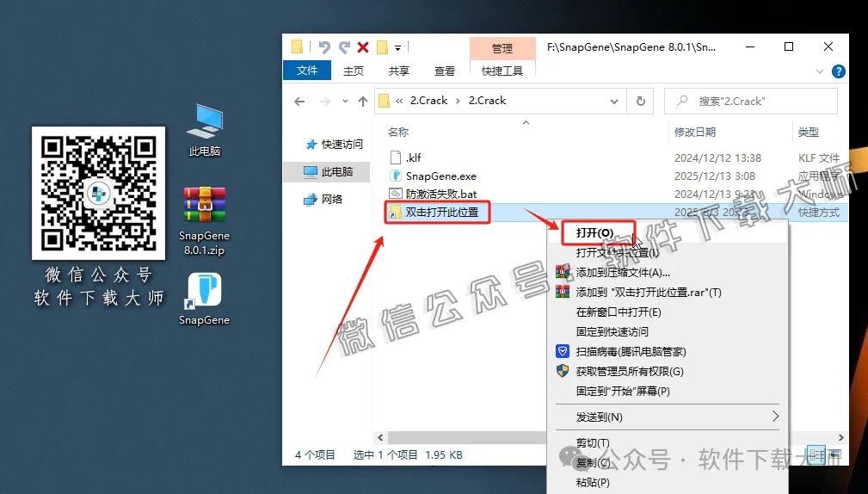Click the 搜索"2.Crack" search box
Image resolution: width=868 pixels, height=494 pixels.
(751, 102)
